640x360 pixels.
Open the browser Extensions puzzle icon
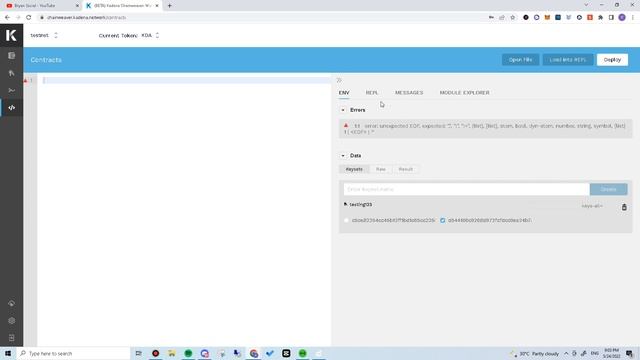click(x=600, y=18)
